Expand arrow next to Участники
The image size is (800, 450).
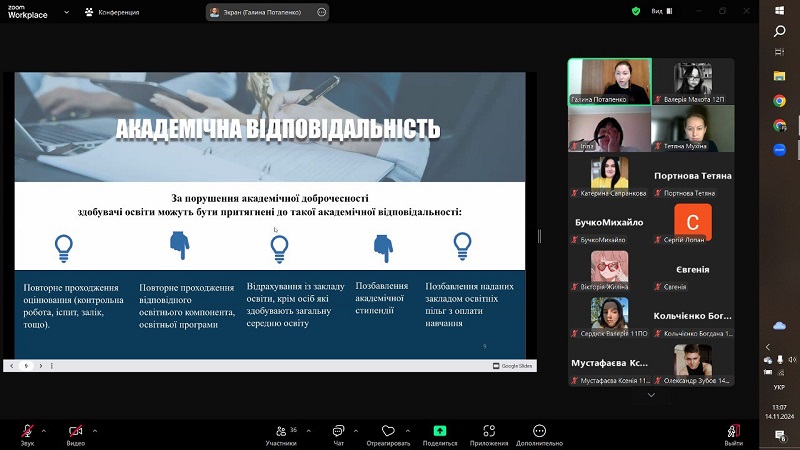coord(309,431)
